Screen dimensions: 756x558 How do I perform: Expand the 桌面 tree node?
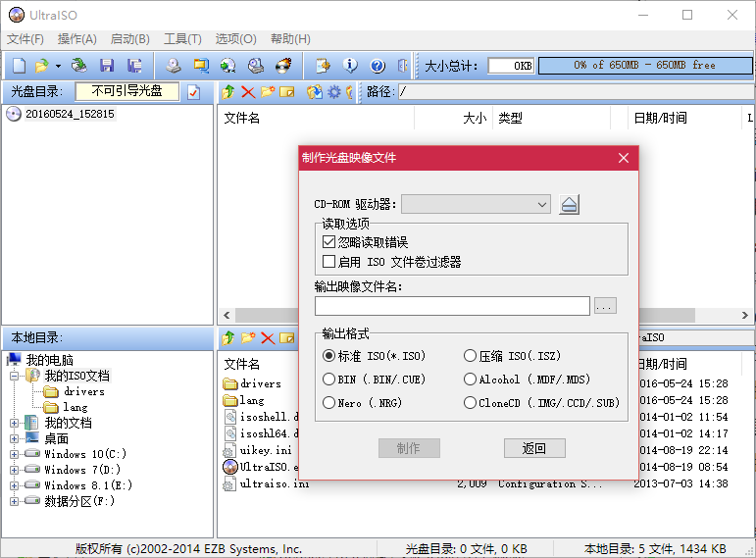[14, 439]
